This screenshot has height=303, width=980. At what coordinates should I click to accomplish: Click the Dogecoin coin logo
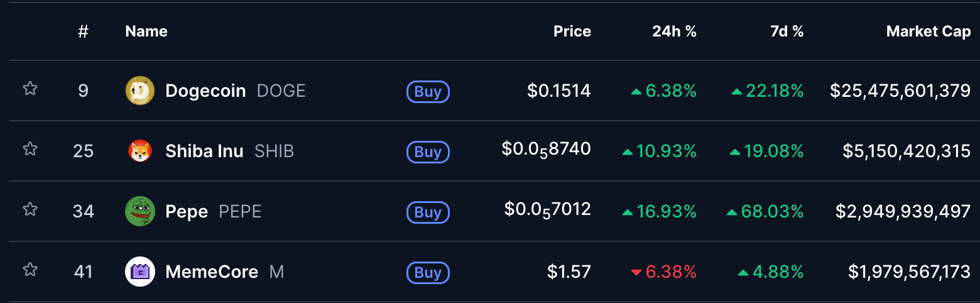pyautogui.click(x=140, y=91)
